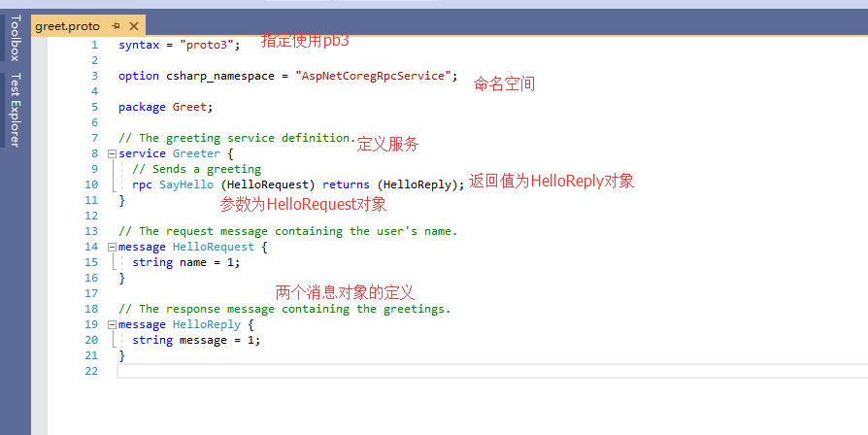Open the Toolbox side panel

coord(15,38)
